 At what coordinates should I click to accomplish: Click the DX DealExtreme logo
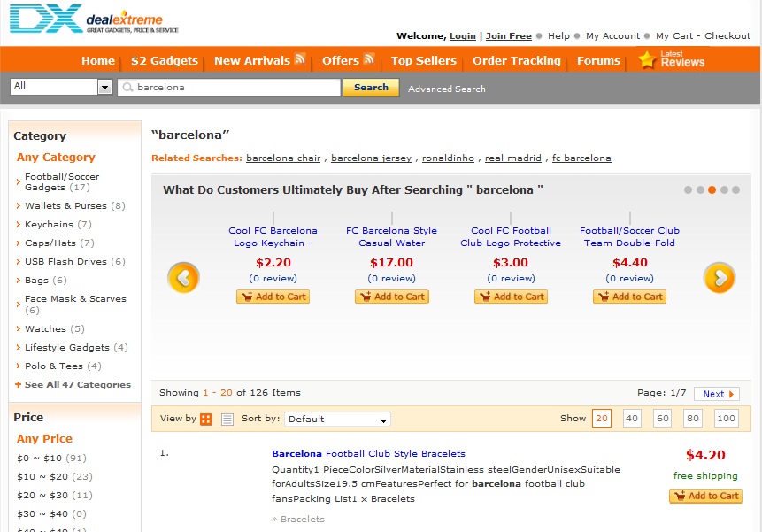[94, 19]
